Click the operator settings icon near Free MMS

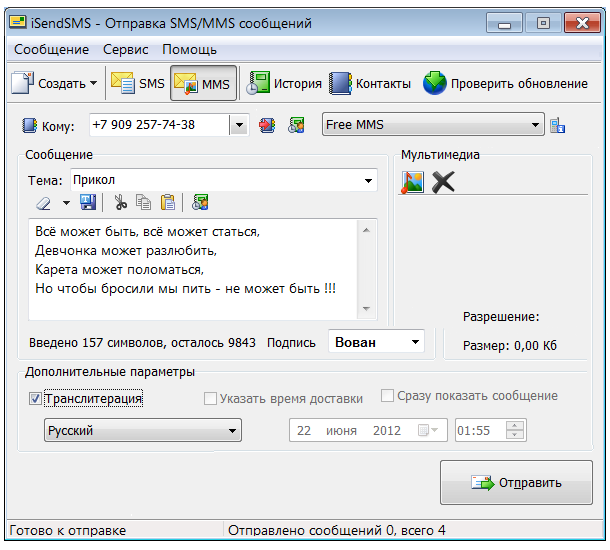click(x=558, y=125)
